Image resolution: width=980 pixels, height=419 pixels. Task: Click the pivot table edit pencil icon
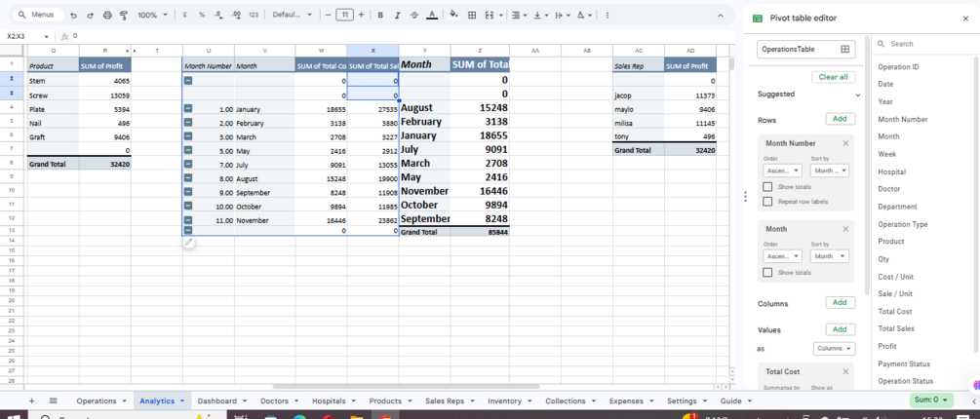tap(189, 243)
